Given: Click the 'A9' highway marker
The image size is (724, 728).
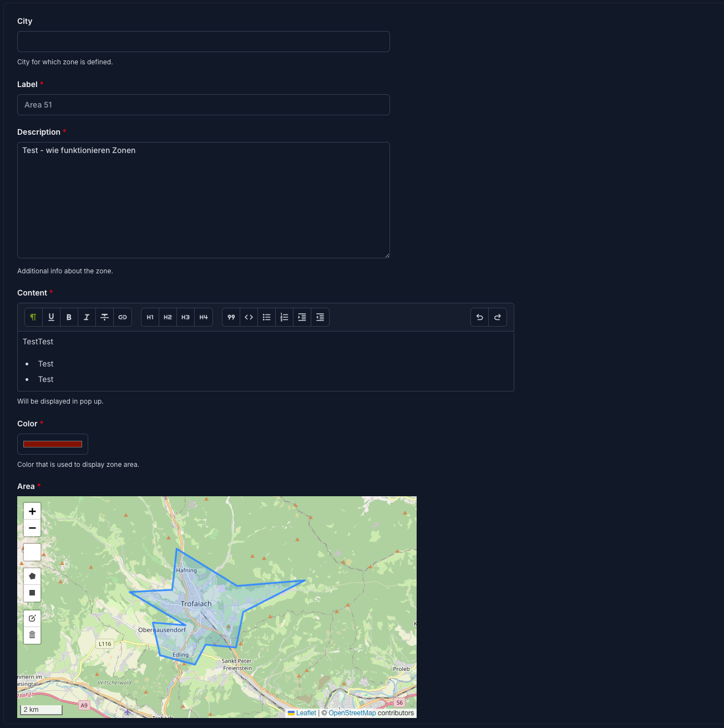Looking at the screenshot, I should pos(84,705).
